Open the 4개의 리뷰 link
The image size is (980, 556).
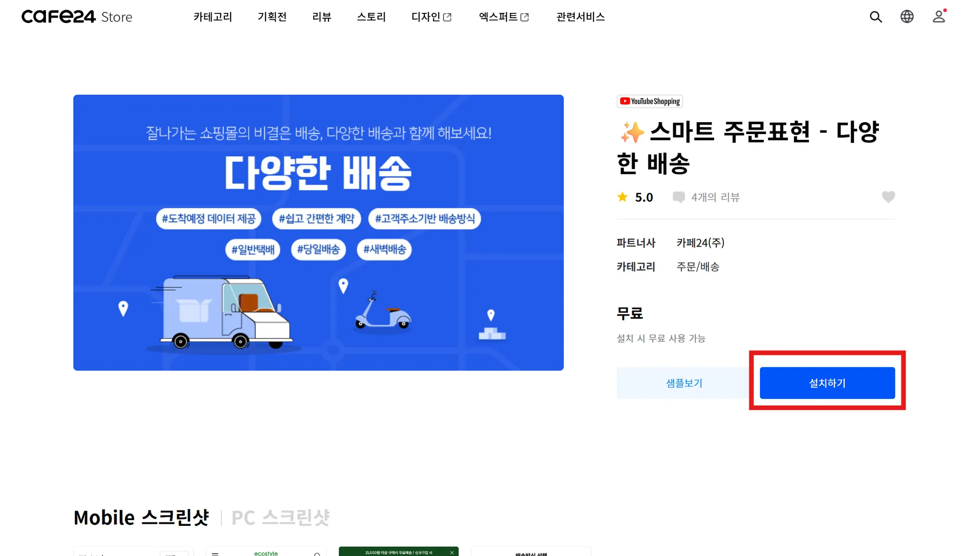pos(715,197)
